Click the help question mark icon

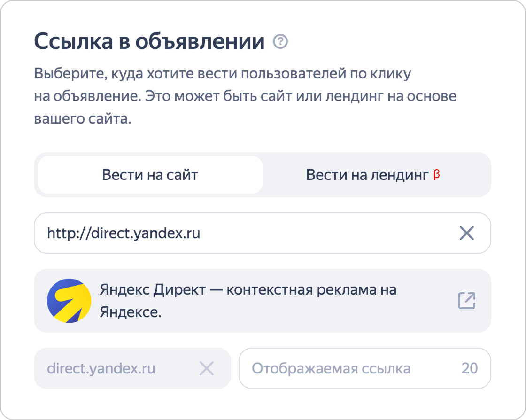click(x=280, y=42)
